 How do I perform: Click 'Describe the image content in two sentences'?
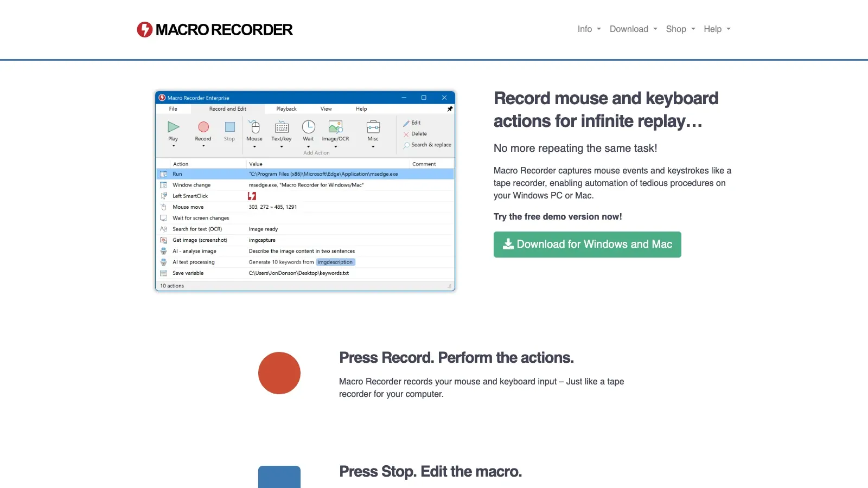302,251
